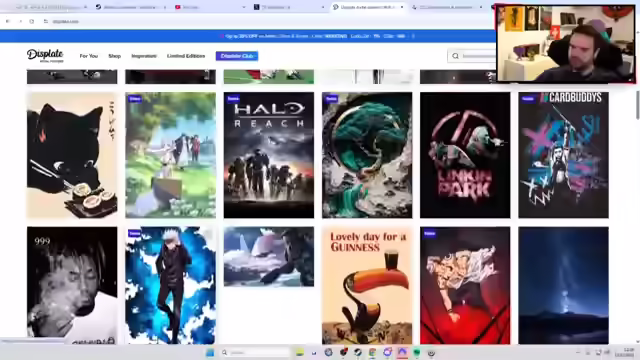Image resolution: width=640 pixels, height=360 pixels.
Task: Open the Inspiration menu
Action: click(x=144, y=56)
